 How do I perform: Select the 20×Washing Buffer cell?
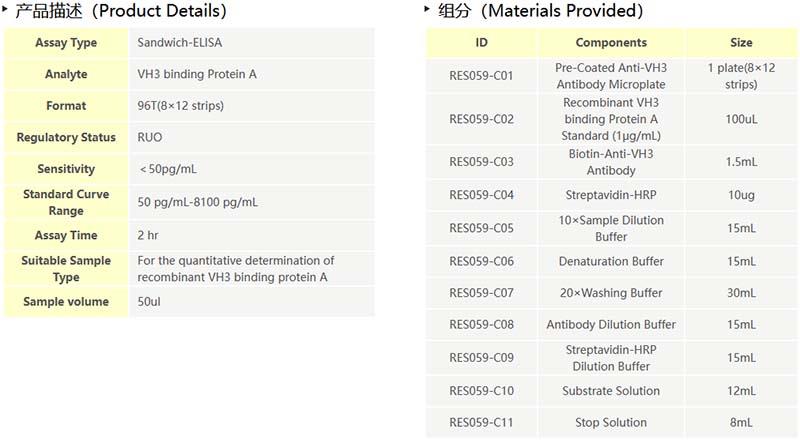click(611, 293)
